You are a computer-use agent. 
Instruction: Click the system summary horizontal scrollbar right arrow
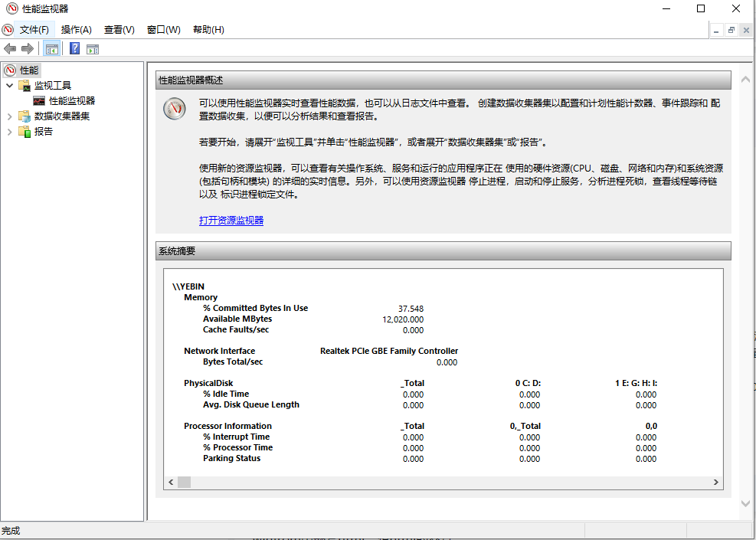tap(716, 483)
